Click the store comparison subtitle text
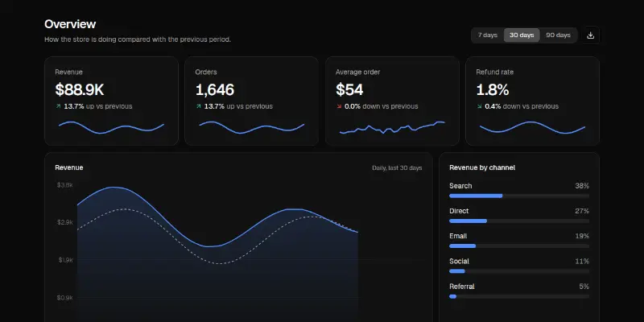644x322 pixels. [138, 39]
